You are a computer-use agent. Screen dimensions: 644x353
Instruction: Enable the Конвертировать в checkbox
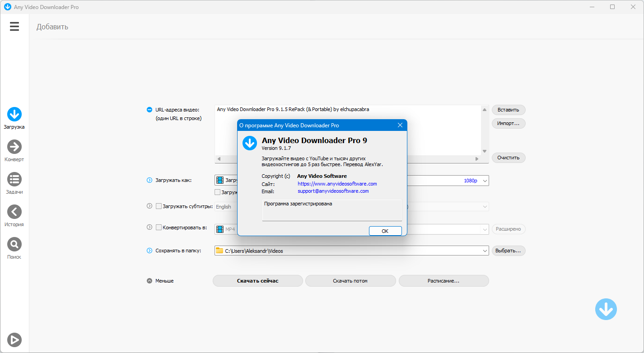coord(159,228)
